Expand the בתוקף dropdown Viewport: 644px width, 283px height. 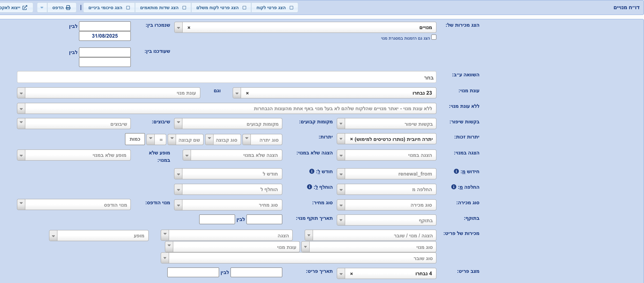[x=341, y=220]
